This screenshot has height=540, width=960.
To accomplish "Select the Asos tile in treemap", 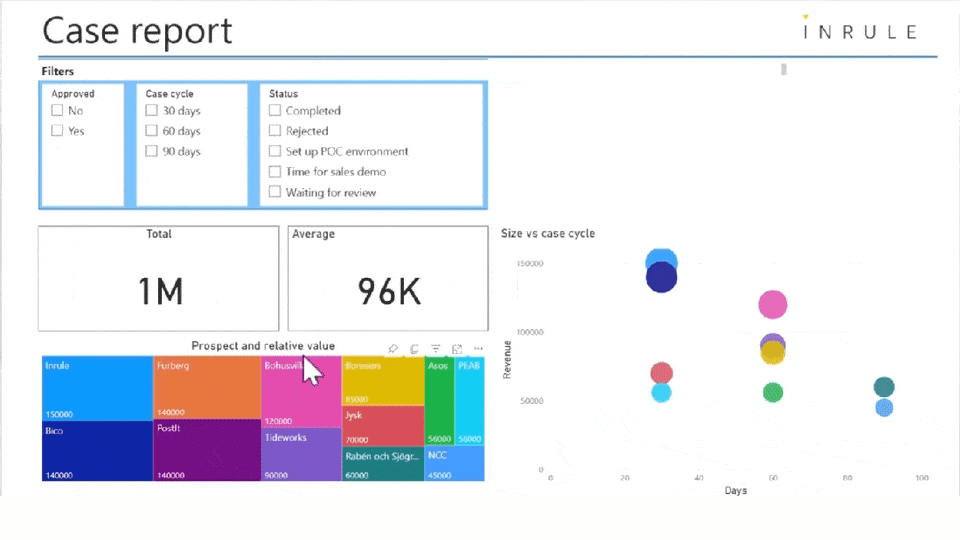I will [x=440, y=400].
